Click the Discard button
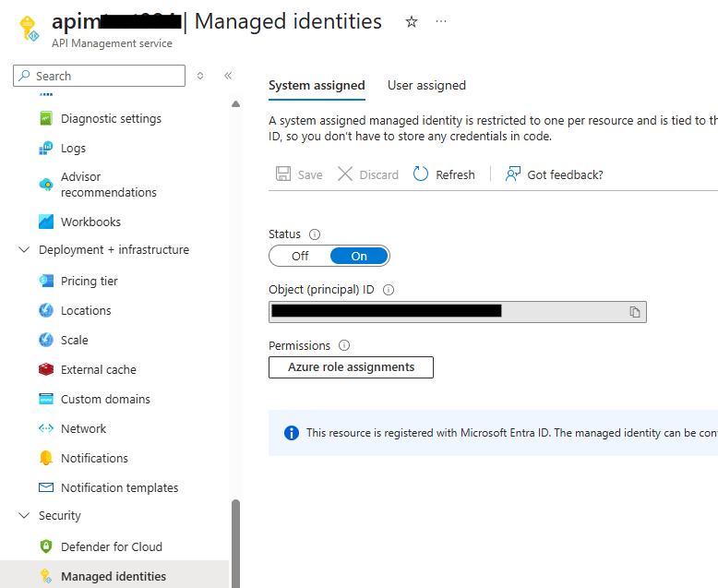The height and width of the screenshot is (588, 718). point(368,174)
